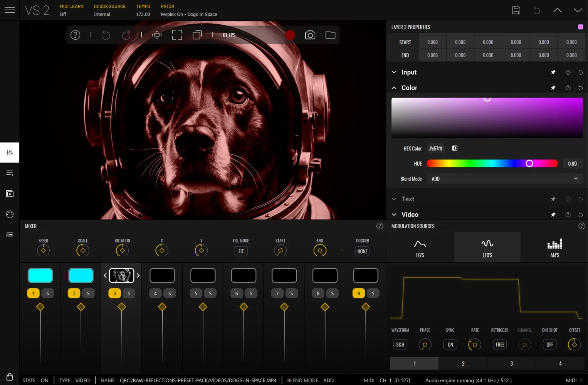The image size is (588, 385).
Task: Click the undo icon above the preview
Action: 106,35
